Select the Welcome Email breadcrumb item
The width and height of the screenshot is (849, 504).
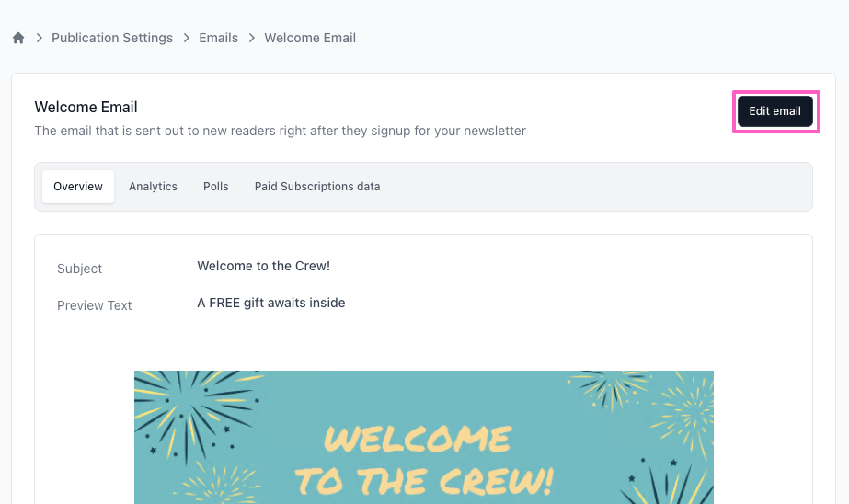(310, 39)
